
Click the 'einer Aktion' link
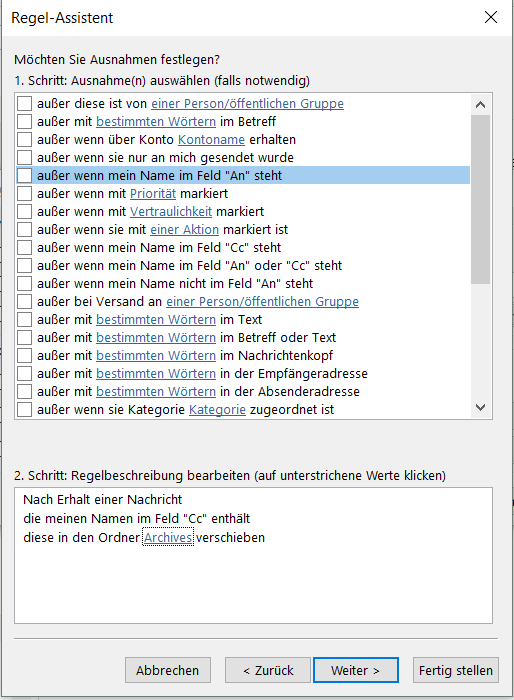coord(184,229)
